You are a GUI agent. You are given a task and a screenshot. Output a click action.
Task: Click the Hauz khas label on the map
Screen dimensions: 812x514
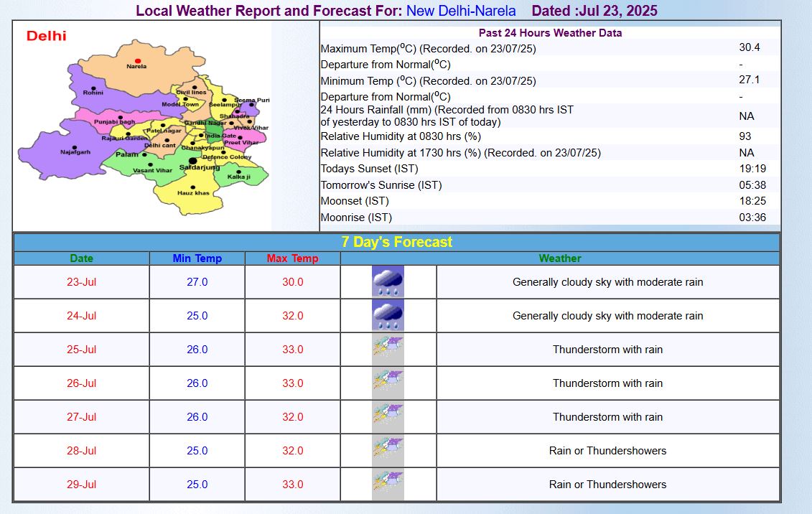point(193,193)
